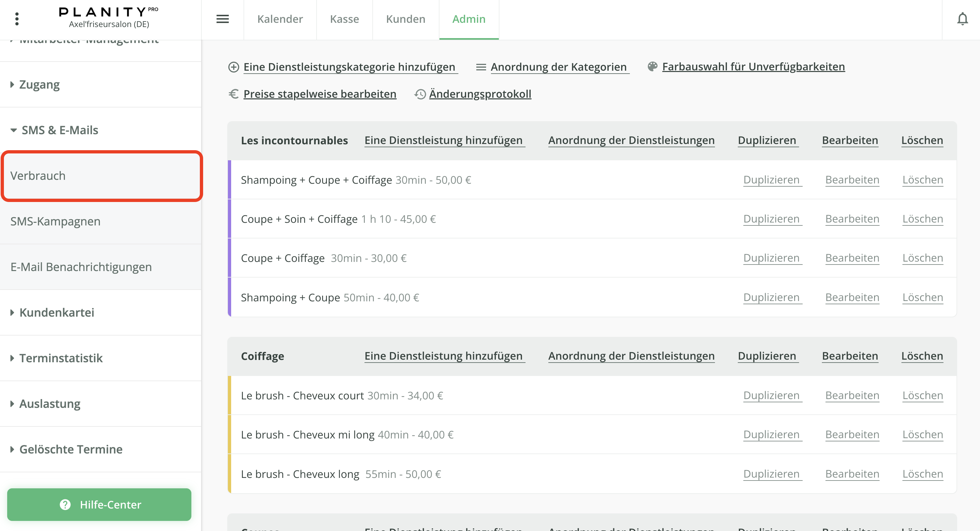Collapse the SMS & E-Mails section
Screen dimensions: 980x531
click(60, 130)
